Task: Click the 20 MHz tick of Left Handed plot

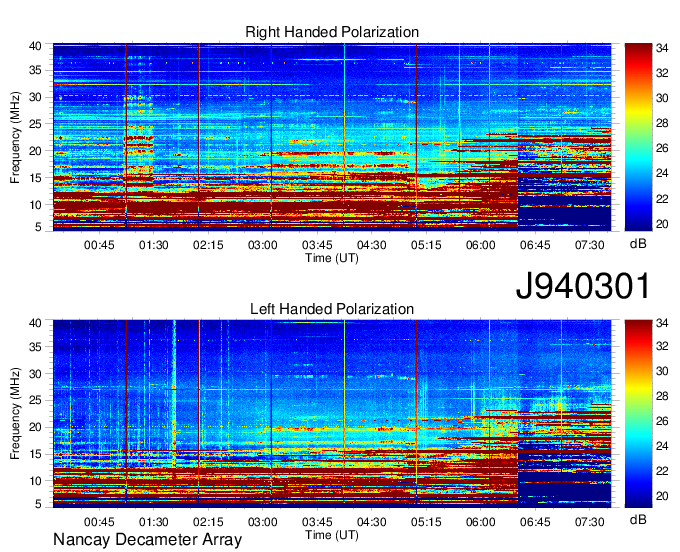Action: click(35, 427)
